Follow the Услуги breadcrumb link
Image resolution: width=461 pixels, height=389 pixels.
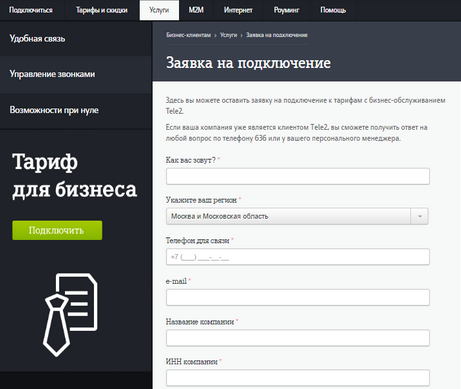point(228,35)
